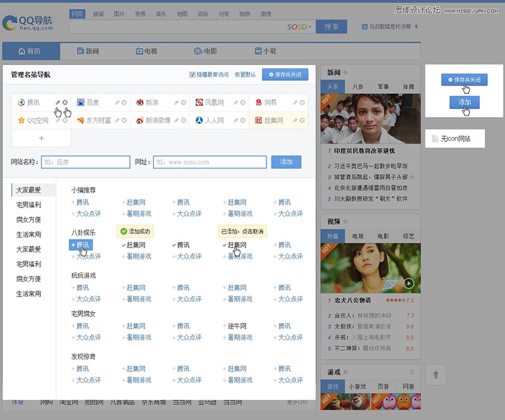505x420 pixels.
Task: Select the 微博 search tab
Action: point(266,14)
